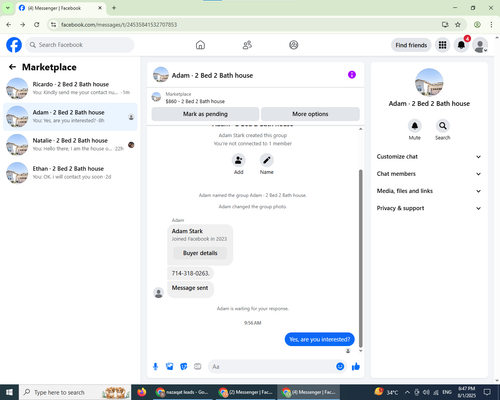This screenshot has height=400, width=500.
Task: Navigate back in the browser
Action: (9, 25)
